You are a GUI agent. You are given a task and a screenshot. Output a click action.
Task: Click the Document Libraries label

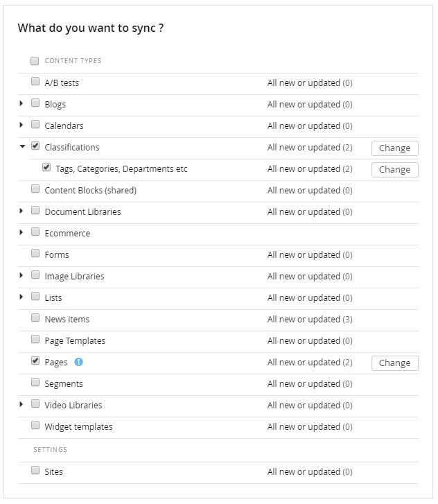(82, 211)
